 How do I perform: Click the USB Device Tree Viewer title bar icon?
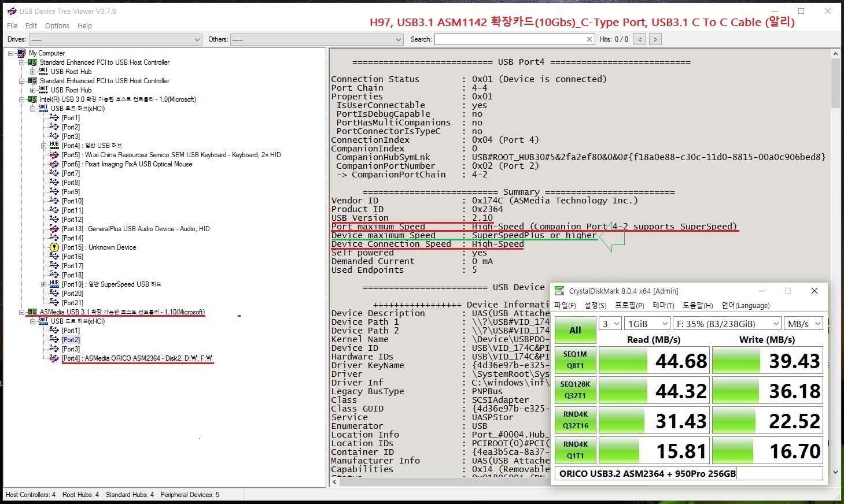tap(12, 11)
